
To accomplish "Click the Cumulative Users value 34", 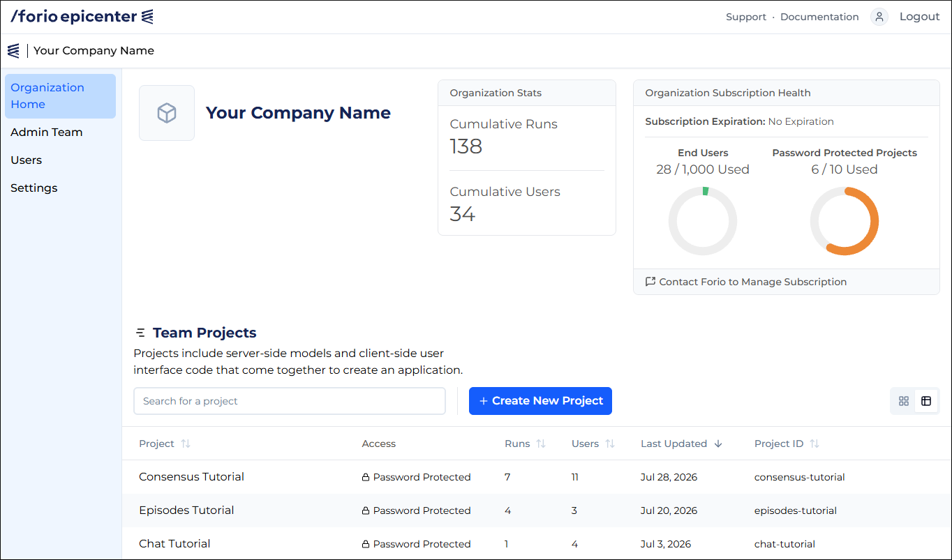I will point(463,214).
